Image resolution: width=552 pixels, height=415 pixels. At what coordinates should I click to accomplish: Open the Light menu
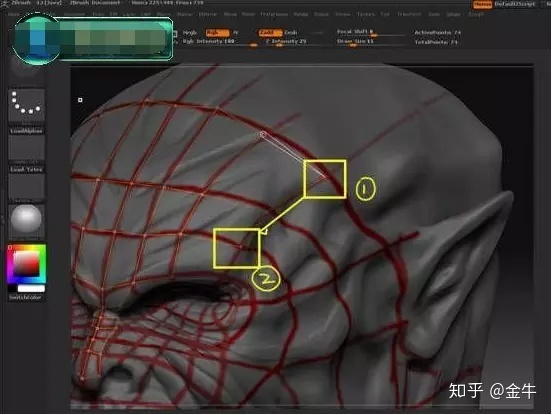[145, 14]
